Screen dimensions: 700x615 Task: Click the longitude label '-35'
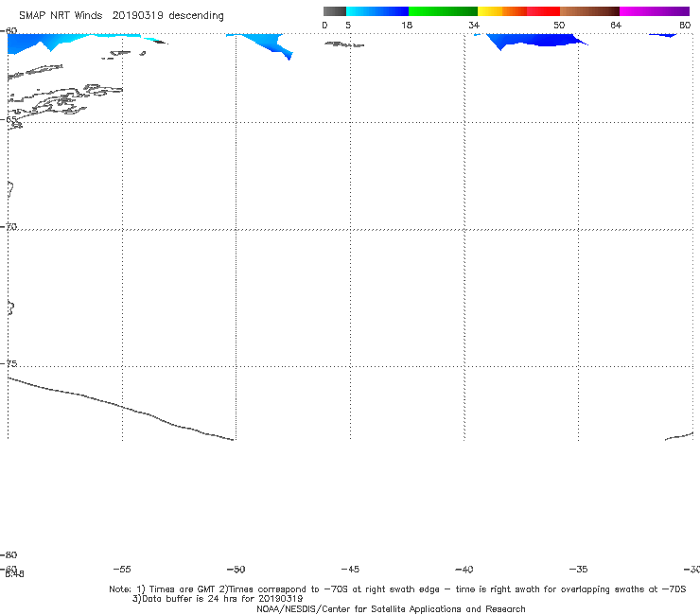click(x=578, y=569)
